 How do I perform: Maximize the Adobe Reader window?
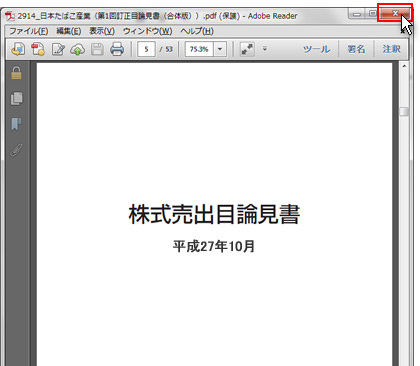(x=372, y=14)
